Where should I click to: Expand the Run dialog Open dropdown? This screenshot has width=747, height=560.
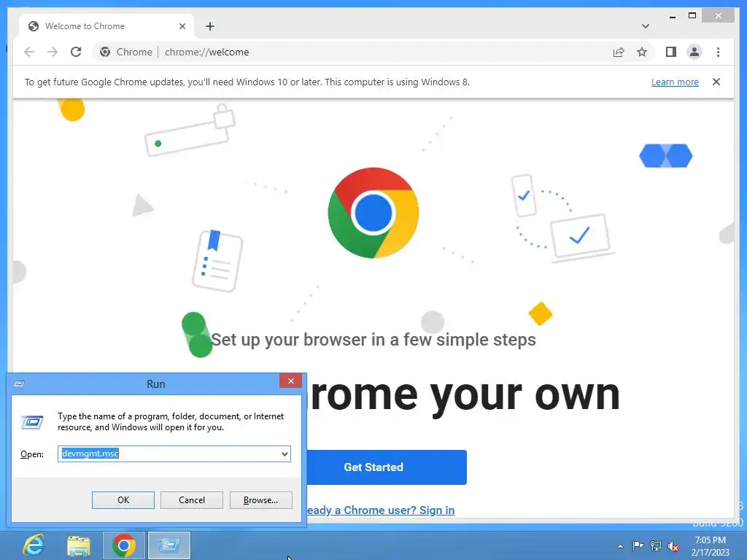pyautogui.click(x=285, y=454)
